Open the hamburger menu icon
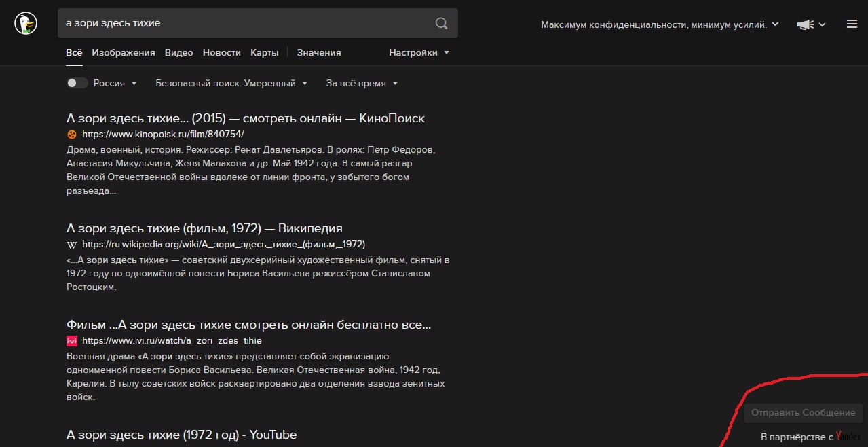The height and width of the screenshot is (447, 868). click(x=852, y=24)
